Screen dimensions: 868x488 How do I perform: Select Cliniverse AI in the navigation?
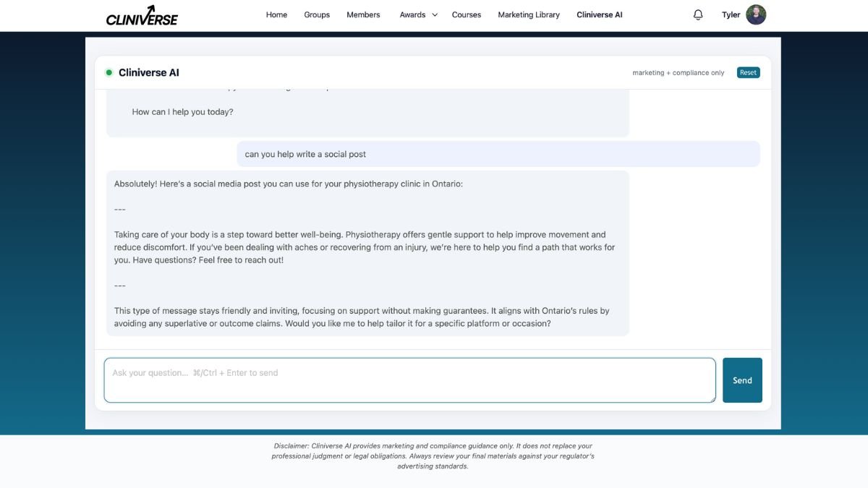pyautogui.click(x=600, y=14)
